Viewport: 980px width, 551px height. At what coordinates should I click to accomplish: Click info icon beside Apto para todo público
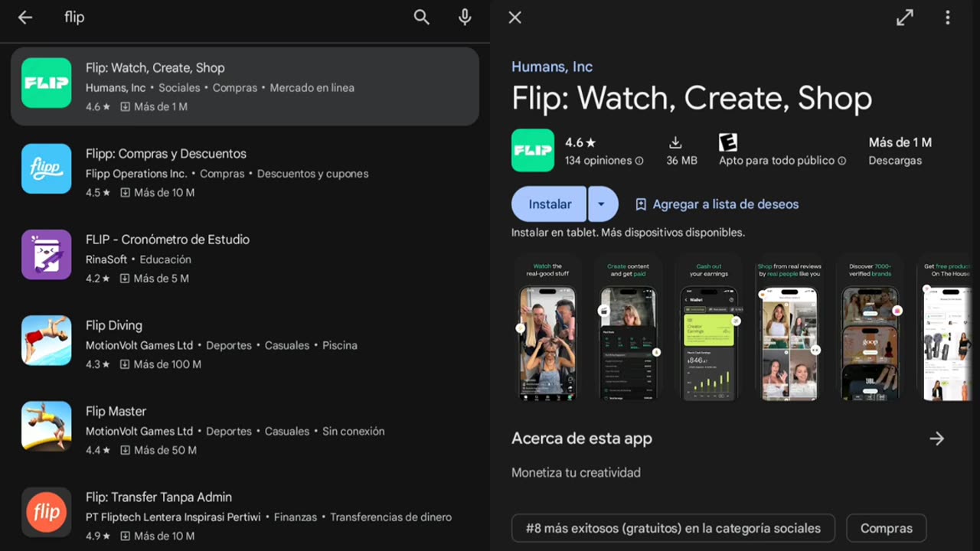[842, 161]
